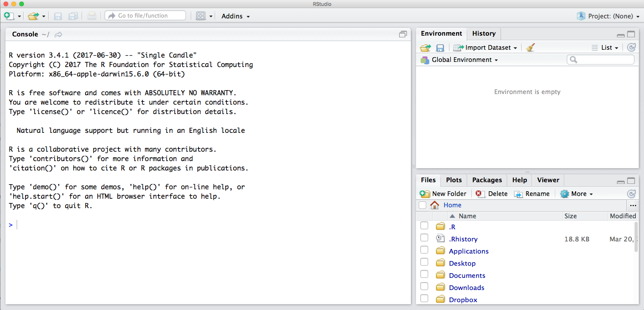Check the box for Downloads folder
This screenshot has width=644, height=310.
tap(424, 286)
